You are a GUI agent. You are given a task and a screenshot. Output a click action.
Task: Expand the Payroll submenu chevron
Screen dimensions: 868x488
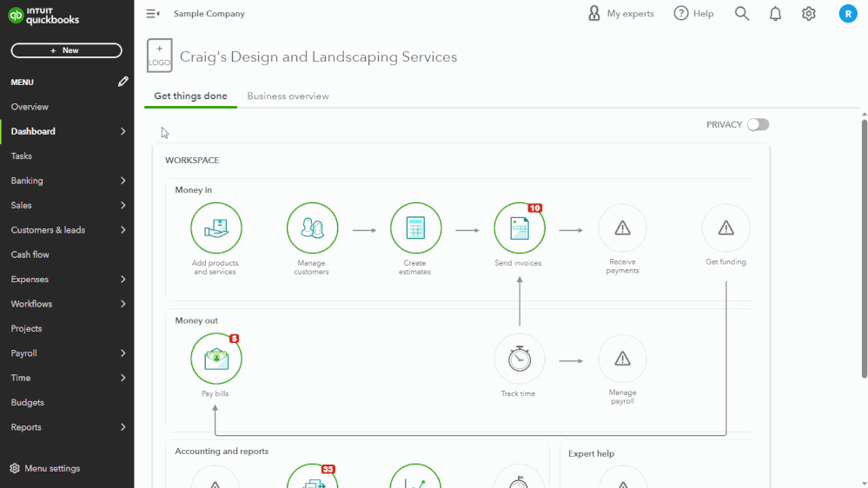click(123, 353)
